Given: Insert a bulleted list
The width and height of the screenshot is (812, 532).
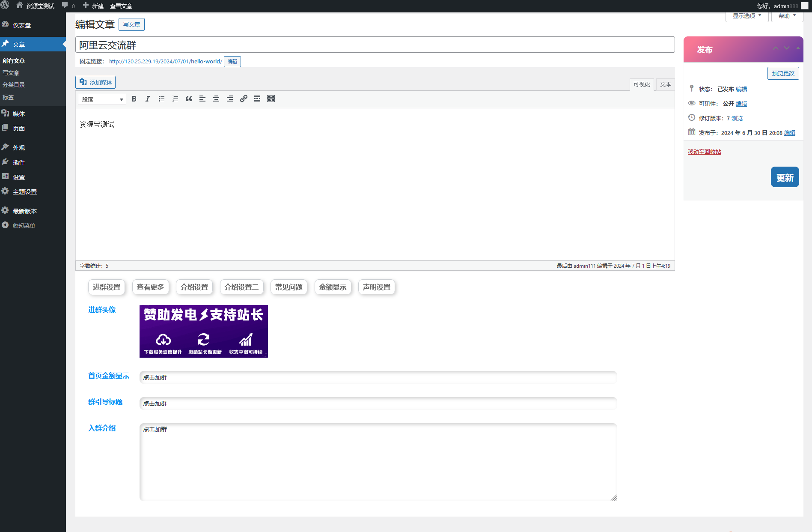Looking at the screenshot, I should click(x=161, y=99).
